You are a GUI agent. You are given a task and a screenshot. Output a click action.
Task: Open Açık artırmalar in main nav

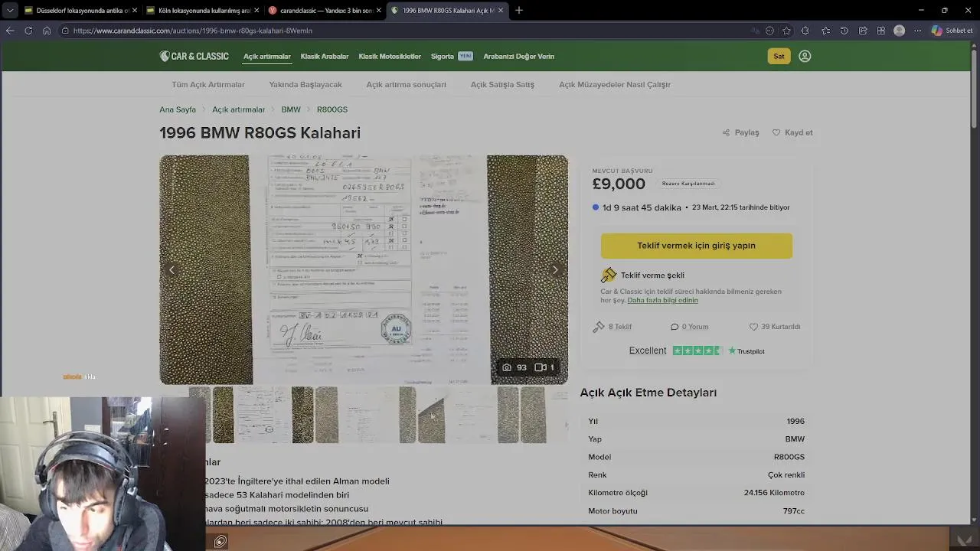pos(267,57)
